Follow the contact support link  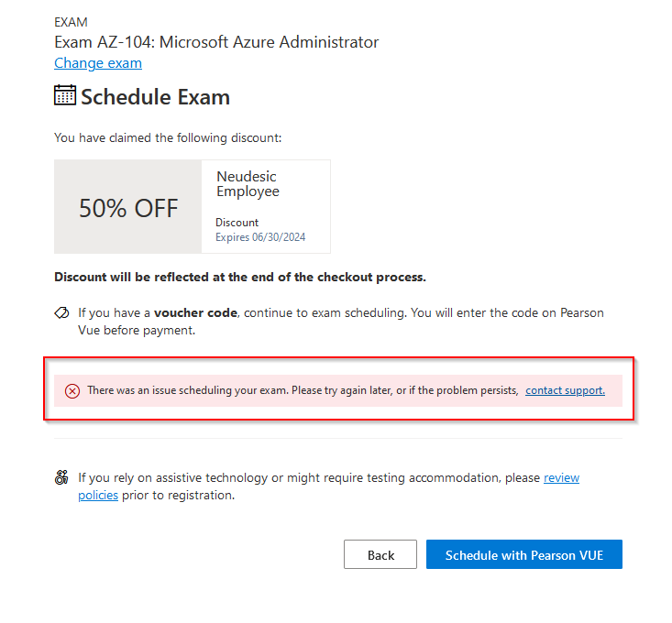pos(565,390)
